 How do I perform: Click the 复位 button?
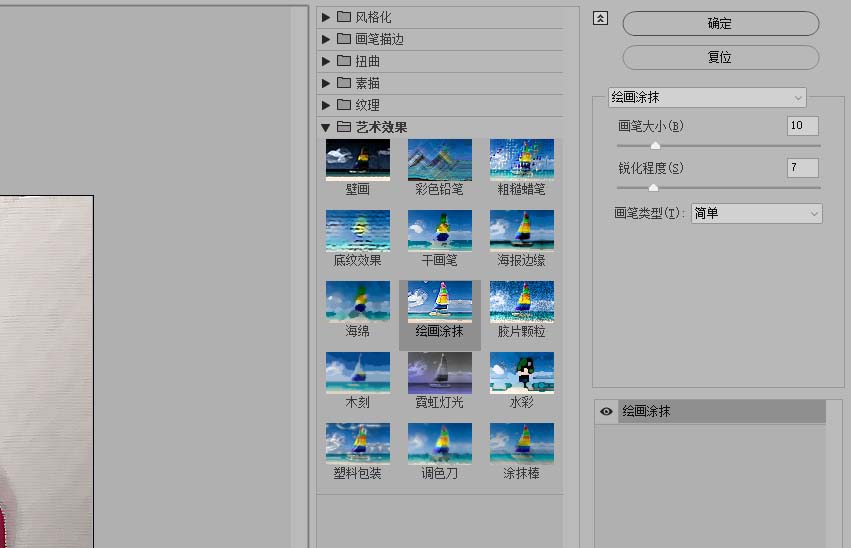[x=721, y=57]
